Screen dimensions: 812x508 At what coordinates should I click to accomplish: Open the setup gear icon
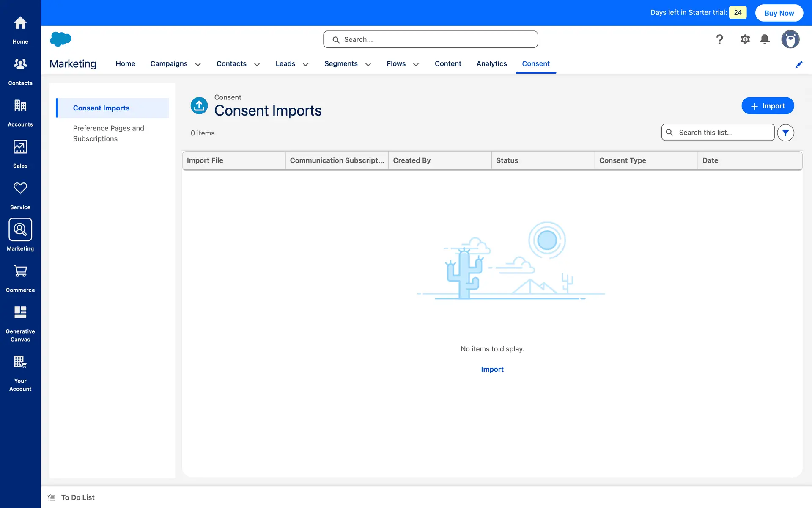[x=745, y=39]
